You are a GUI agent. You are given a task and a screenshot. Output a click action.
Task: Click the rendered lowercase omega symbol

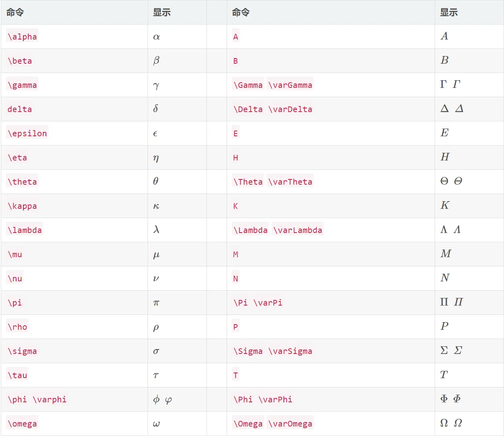click(x=156, y=424)
